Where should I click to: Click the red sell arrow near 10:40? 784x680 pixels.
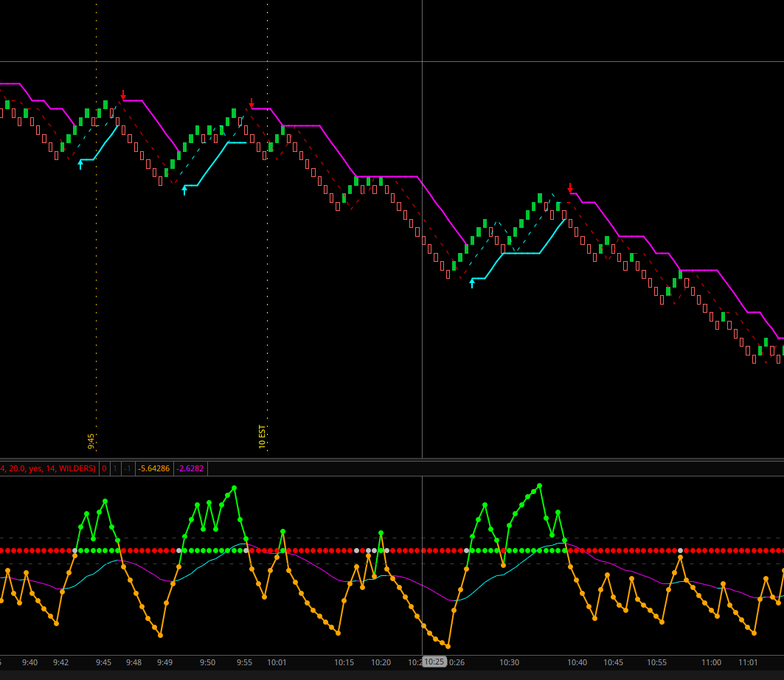[569, 188]
